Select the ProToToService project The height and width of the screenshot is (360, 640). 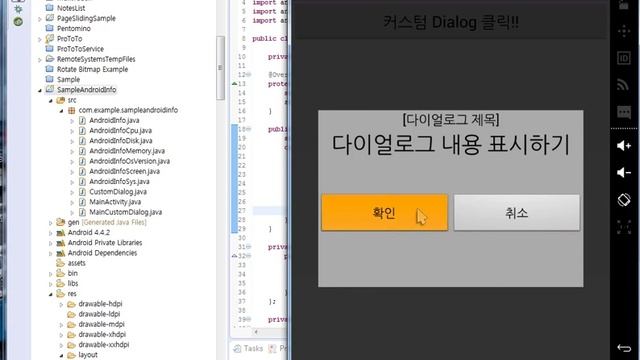80,49
